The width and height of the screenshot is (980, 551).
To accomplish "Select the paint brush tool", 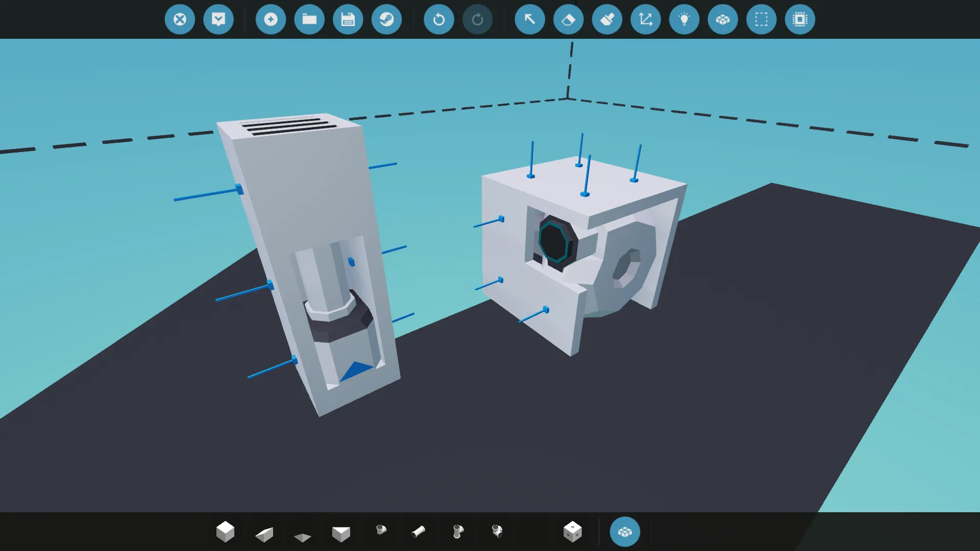I will point(607,19).
